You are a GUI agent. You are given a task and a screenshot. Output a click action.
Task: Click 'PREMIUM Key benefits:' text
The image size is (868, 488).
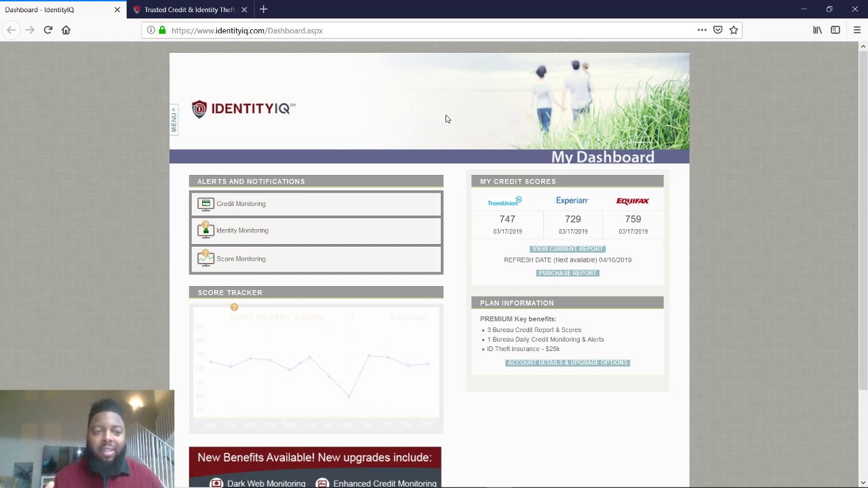pyautogui.click(x=518, y=319)
